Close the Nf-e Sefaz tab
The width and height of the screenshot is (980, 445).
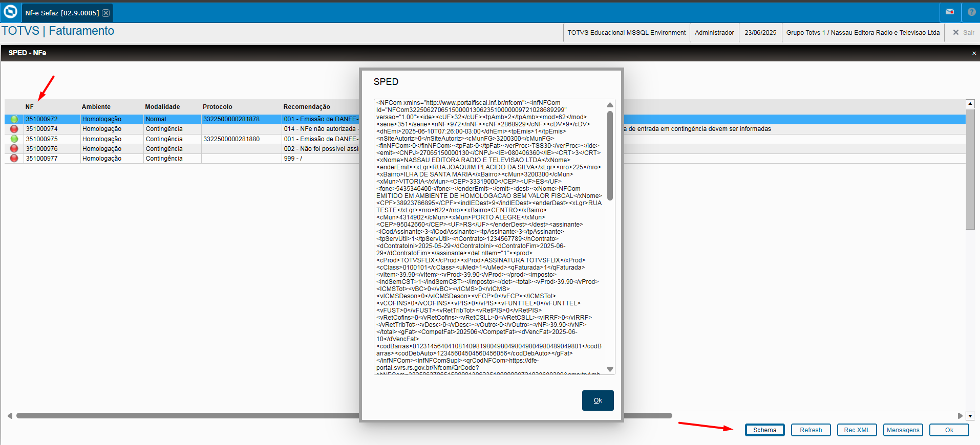click(105, 13)
